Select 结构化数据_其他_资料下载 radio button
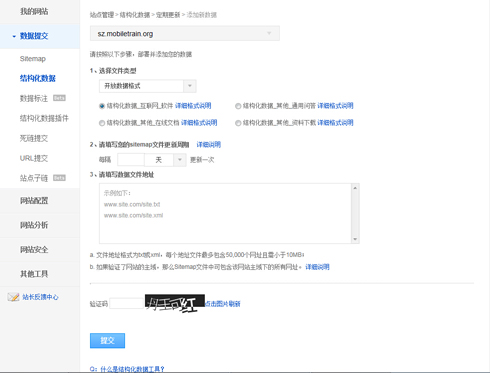Viewport: 490px width, 373px height. coord(238,123)
